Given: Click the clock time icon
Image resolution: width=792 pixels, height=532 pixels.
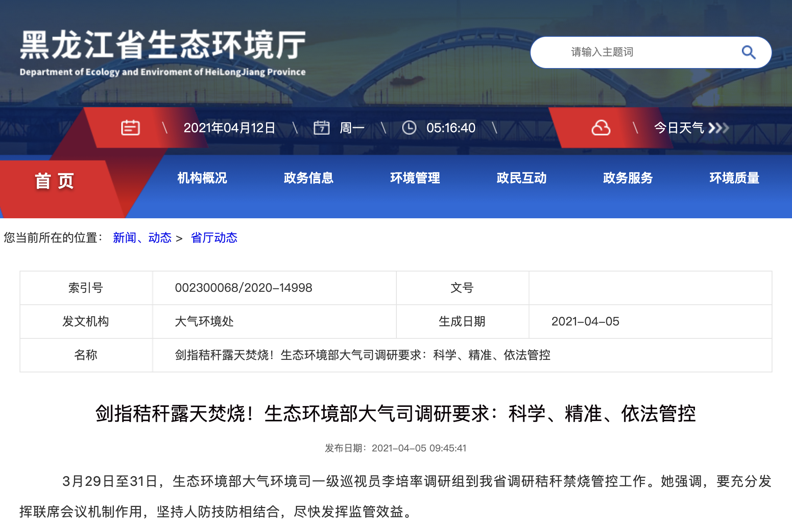Looking at the screenshot, I should point(409,128).
